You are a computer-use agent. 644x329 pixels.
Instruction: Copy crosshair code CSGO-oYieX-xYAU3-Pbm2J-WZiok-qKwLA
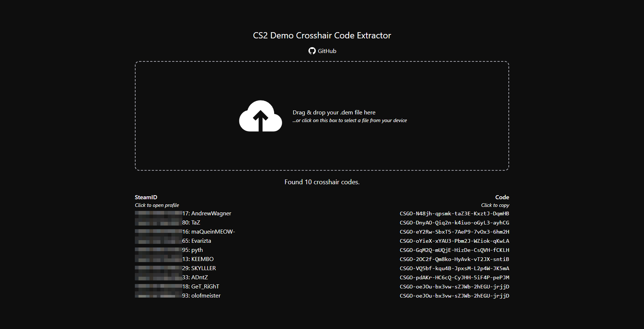pos(454,241)
